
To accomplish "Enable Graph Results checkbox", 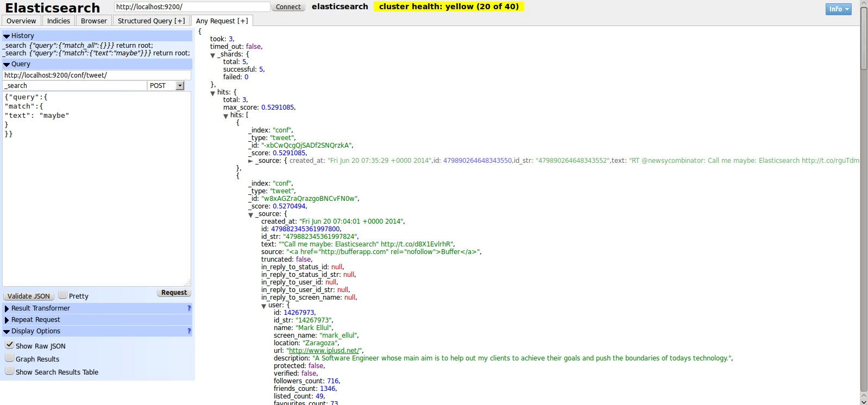I will click(9, 358).
